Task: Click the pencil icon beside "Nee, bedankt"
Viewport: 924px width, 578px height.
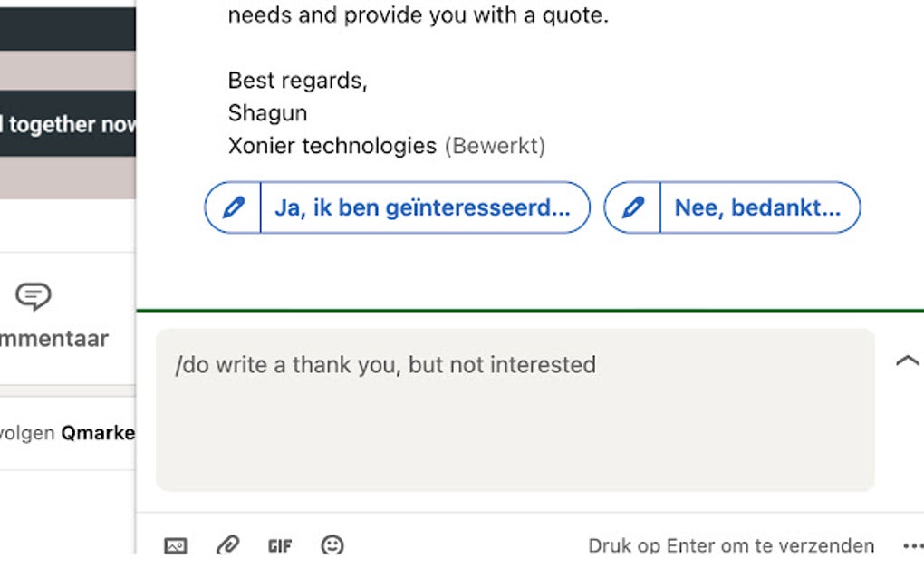Action: click(632, 207)
